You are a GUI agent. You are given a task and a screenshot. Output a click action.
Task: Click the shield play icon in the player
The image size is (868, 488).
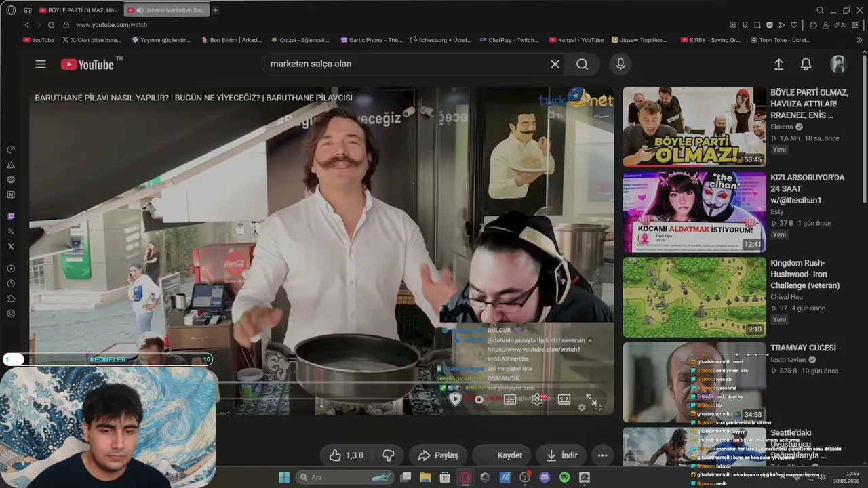tap(456, 399)
